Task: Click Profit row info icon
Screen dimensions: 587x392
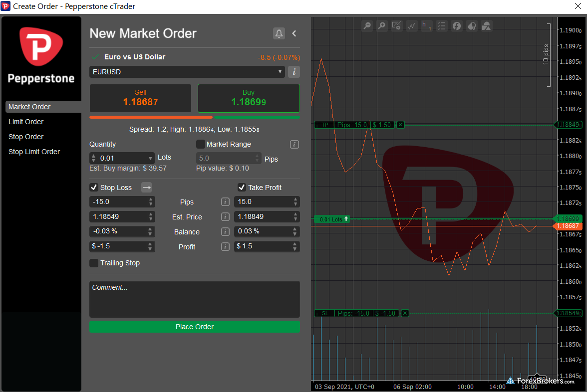Action: point(225,247)
